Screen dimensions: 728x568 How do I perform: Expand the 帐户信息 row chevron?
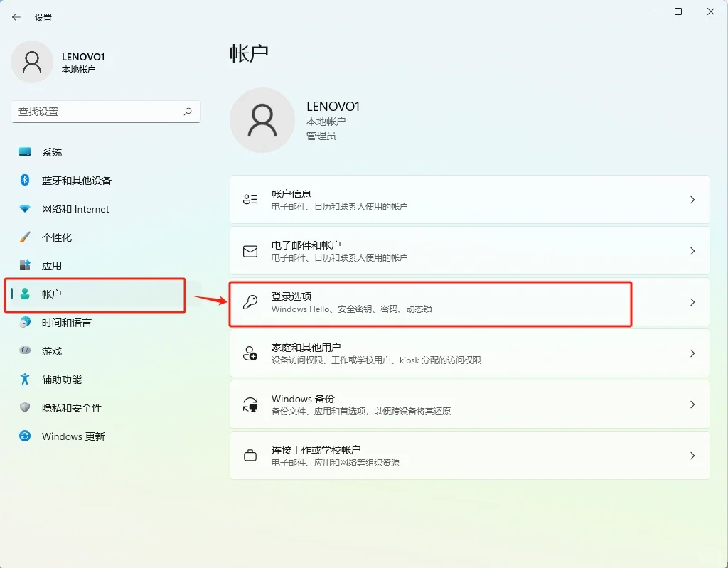692,200
